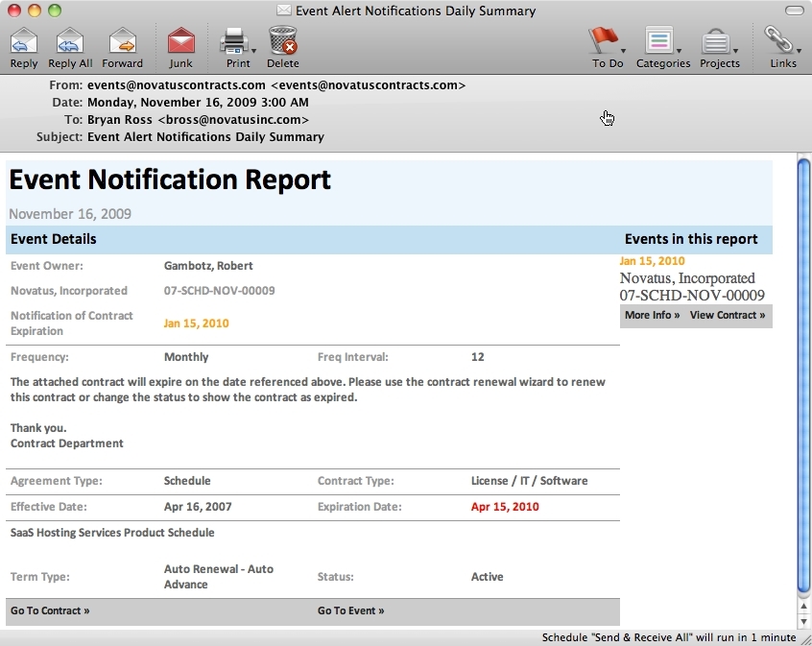This screenshot has width=812, height=646.
Task: Click the date Monday, November 16, 2009 3:00 AM
Action: 198,103
